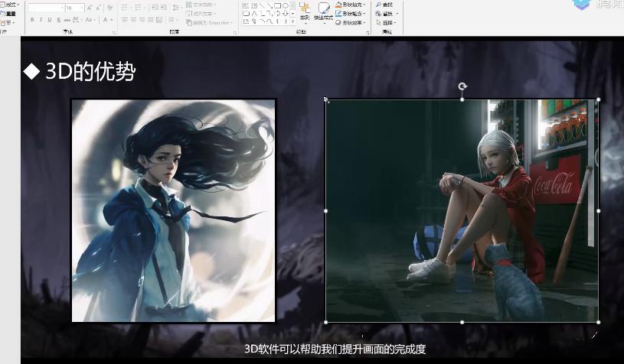The height and width of the screenshot is (364, 624).
Task: Click Find (查找) magnifier in editing group
Action: (x=384, y=5)
